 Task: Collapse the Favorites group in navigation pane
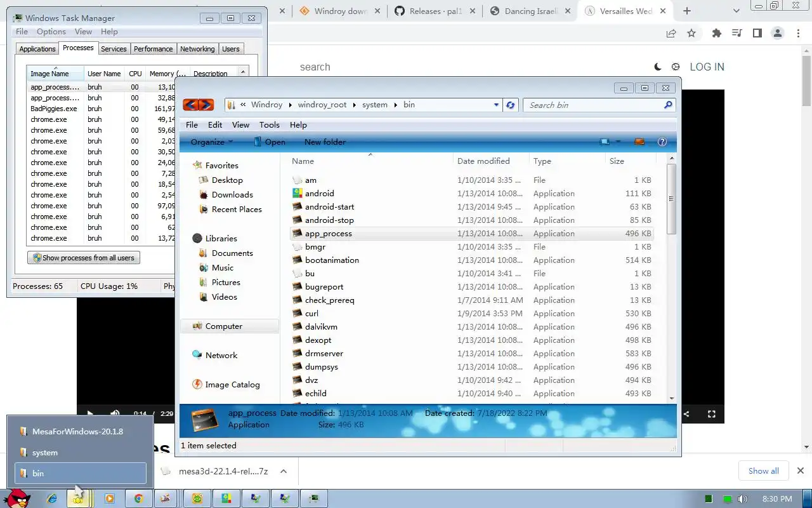[x=215, y=165]
